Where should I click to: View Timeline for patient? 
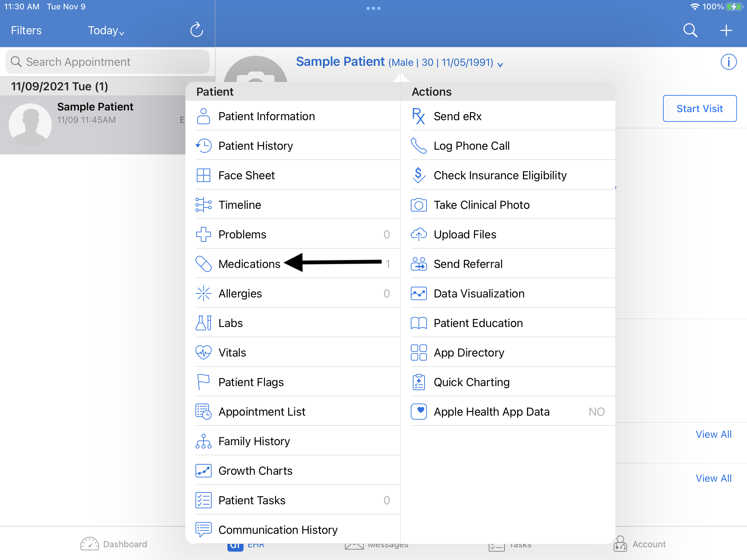pos(240,205)
